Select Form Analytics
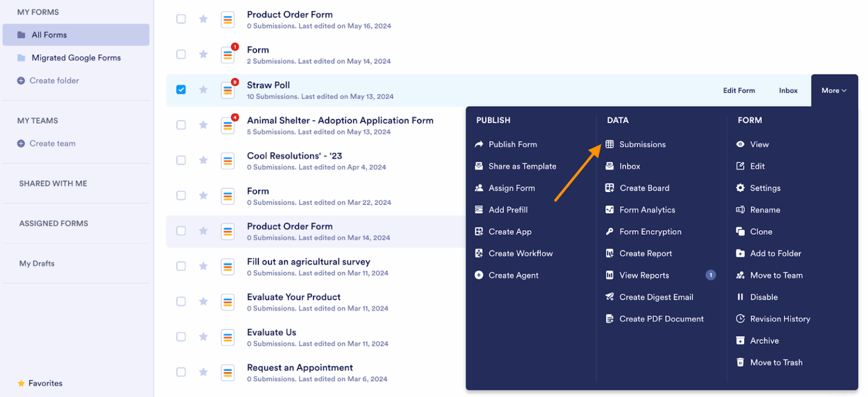The image size is (868, 397). tap(646, 209)
